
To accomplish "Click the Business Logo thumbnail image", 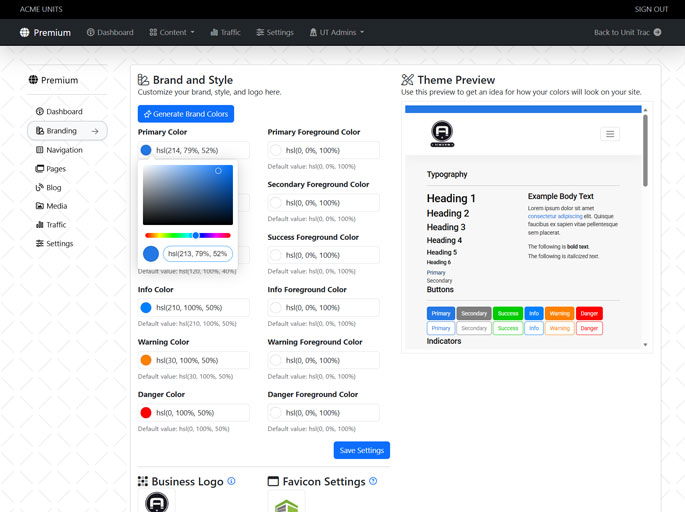I will (157, 502).
